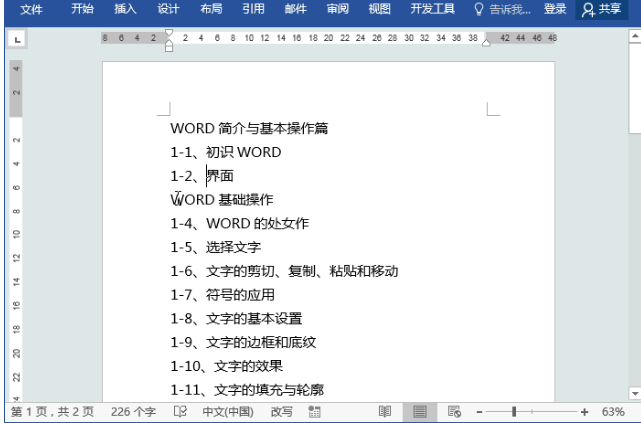Screen dimensions: 641x423
Task: Switch to the 开始 ribbon tab
Action: pos(82,9)
